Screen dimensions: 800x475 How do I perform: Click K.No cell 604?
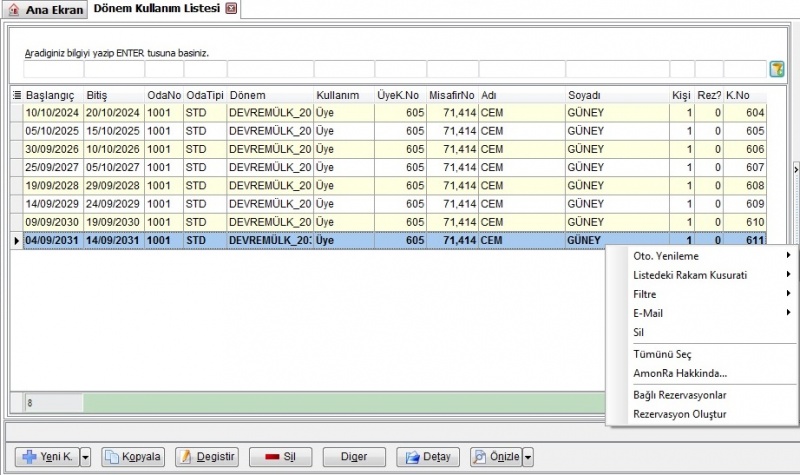click(x=745, y=112)
